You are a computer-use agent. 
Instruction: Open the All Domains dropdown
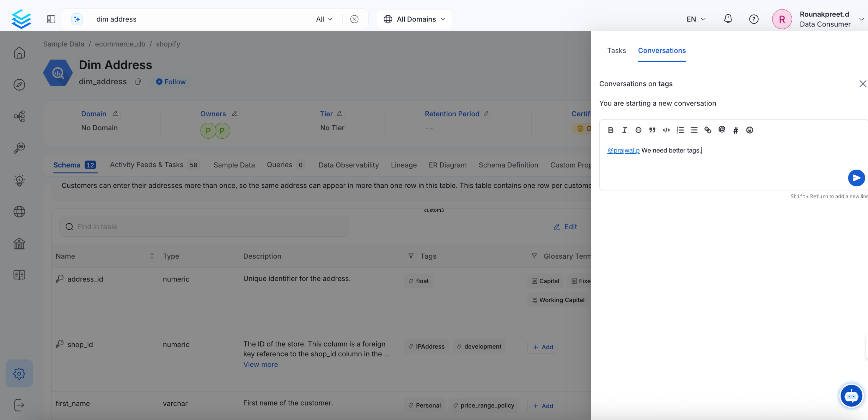tap(414, 19)
